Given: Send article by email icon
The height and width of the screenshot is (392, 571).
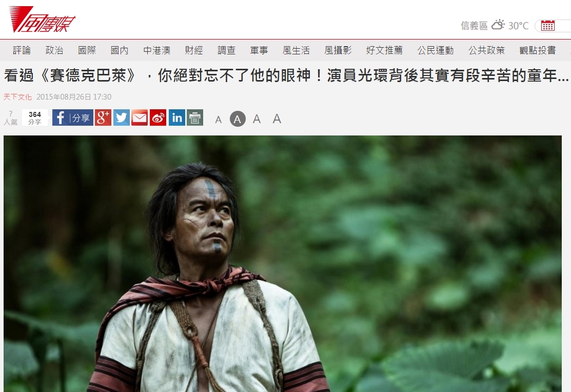Looking at the screenshot, I should pyautogui.click(x=140, y=117).
